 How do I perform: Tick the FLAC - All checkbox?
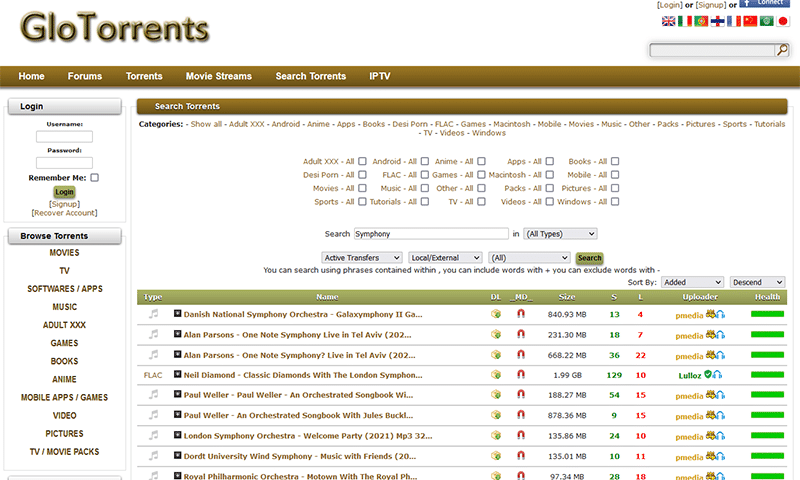[x=424, y=174]
